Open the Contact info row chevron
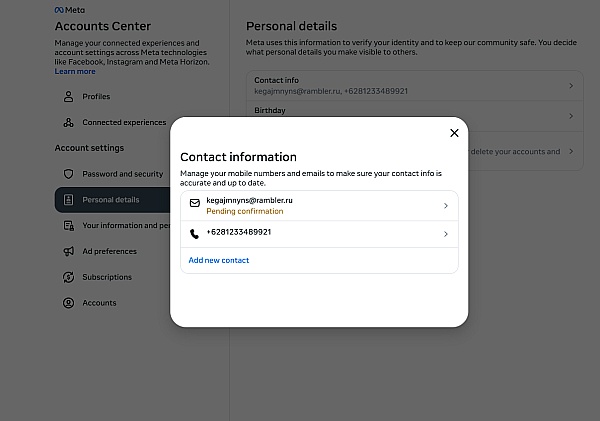Screen dimensions: 600x421 tap(571, 86)
